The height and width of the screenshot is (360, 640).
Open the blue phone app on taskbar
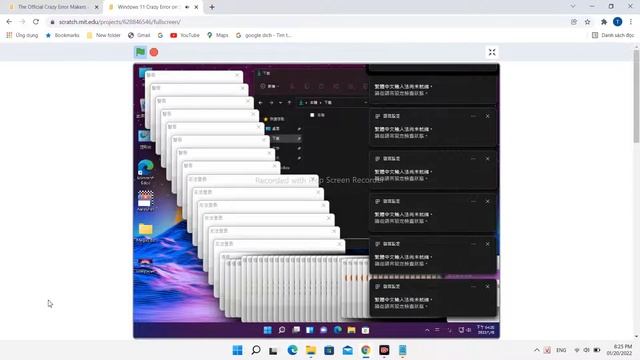click(402, 350)
